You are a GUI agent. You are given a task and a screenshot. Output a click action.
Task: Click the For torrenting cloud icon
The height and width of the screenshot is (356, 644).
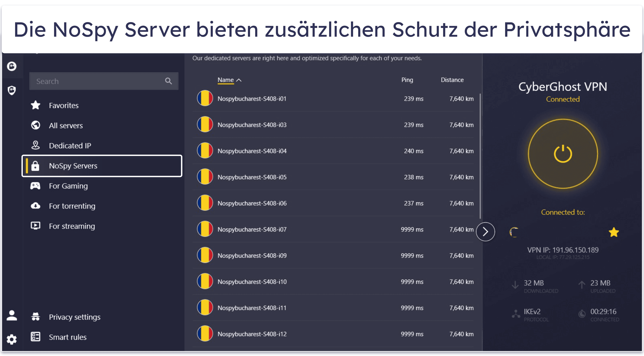(36, 206)
